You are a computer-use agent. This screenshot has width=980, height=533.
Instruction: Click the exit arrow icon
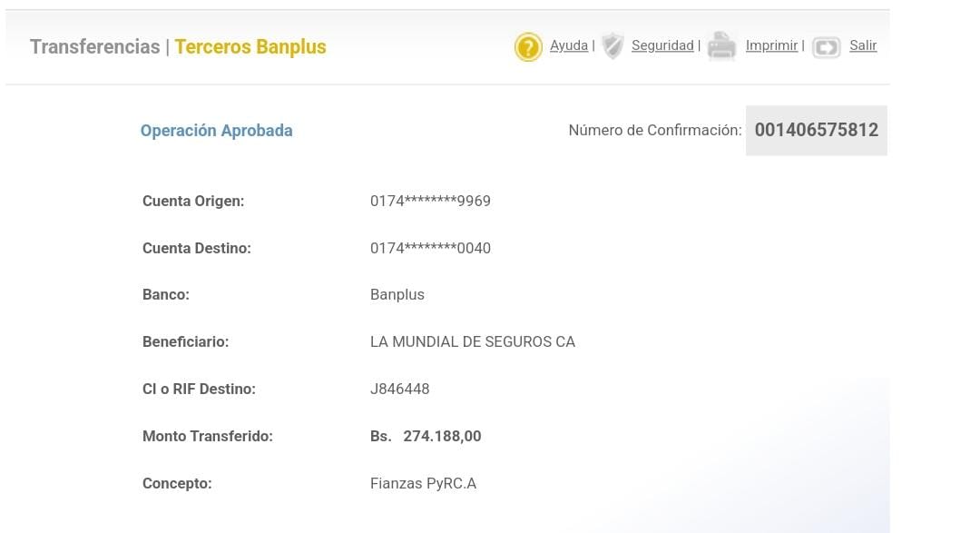(x=827, y=46)
